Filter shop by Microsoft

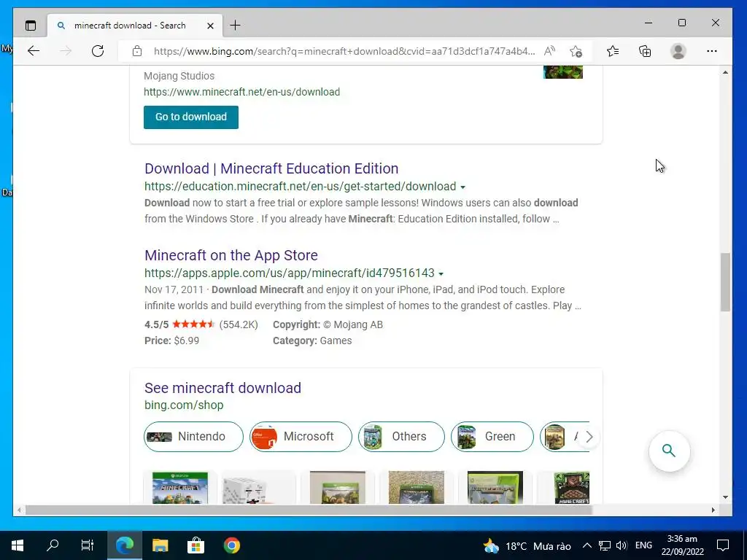301,437
